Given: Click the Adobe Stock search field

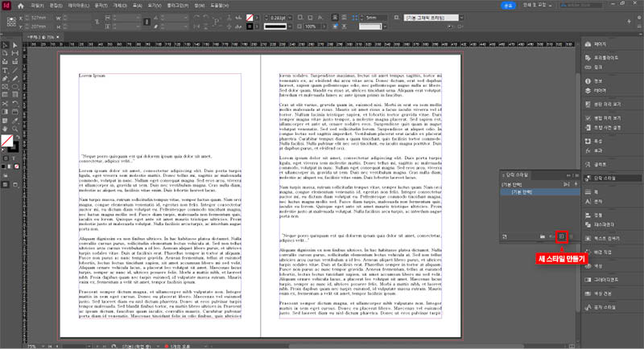Looking at the screenshot, I should click(581, 6).
